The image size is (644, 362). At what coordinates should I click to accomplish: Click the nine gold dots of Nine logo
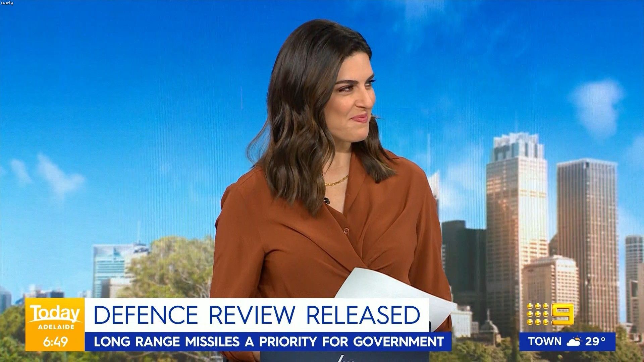pyautogui.click(x=538, y=314)
